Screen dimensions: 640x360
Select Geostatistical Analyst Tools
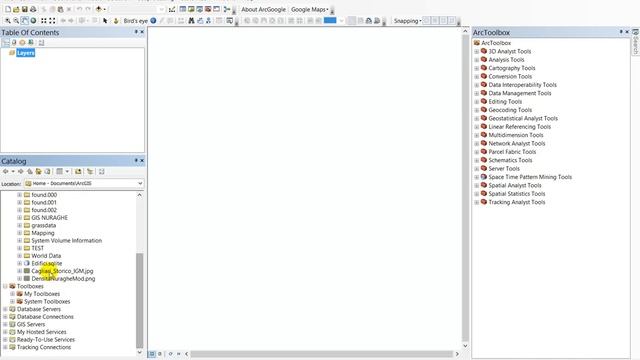pos(523,118)
